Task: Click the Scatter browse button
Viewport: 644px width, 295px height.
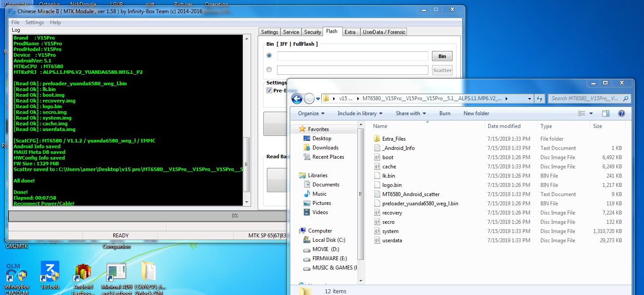Action: (x=442, y=70)
